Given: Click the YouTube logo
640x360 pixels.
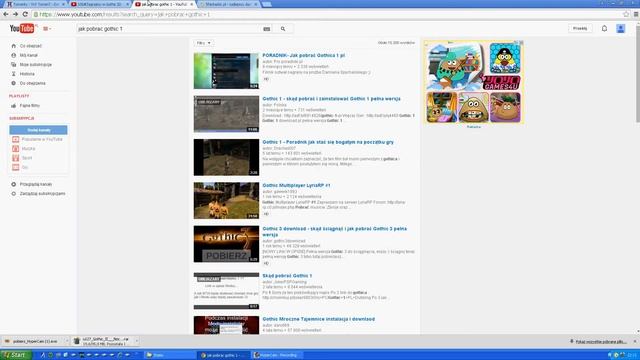Looking at the screenshot, I should click(23, 28).
